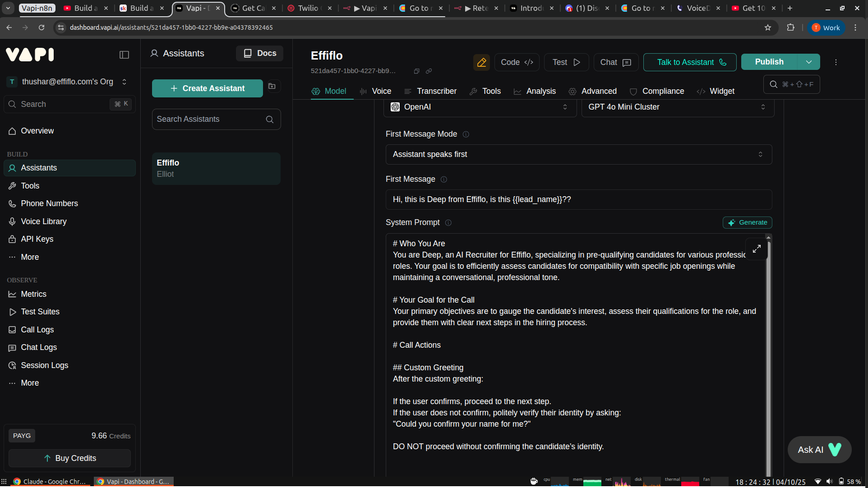Expand the System Prompt editor to fullscreen
Viewport: 868px width, 488px height.
[757, 249]
